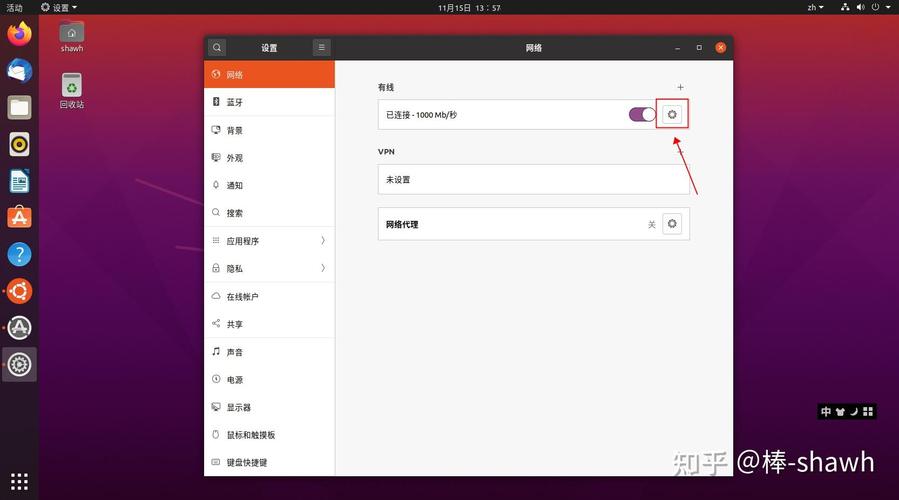
Task: Click the orange Ubuntu logo dock icon
Action: (19, 291)
